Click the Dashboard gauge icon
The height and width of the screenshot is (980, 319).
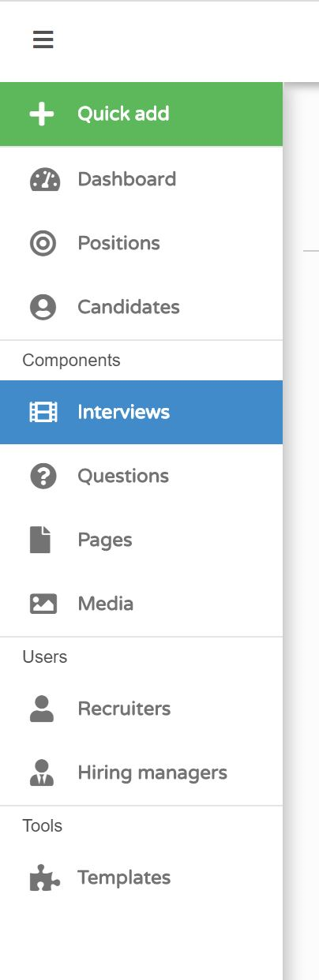point(44,179)
